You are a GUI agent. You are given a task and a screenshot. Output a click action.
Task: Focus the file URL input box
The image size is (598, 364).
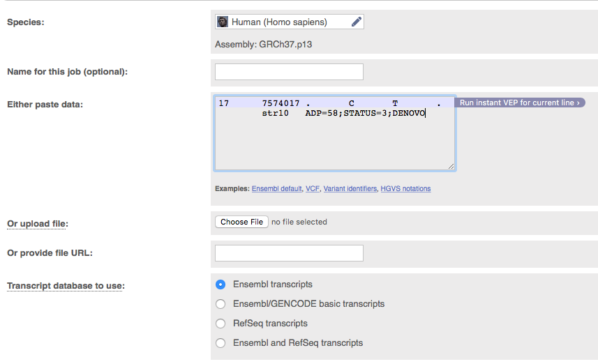click(289, 252)
